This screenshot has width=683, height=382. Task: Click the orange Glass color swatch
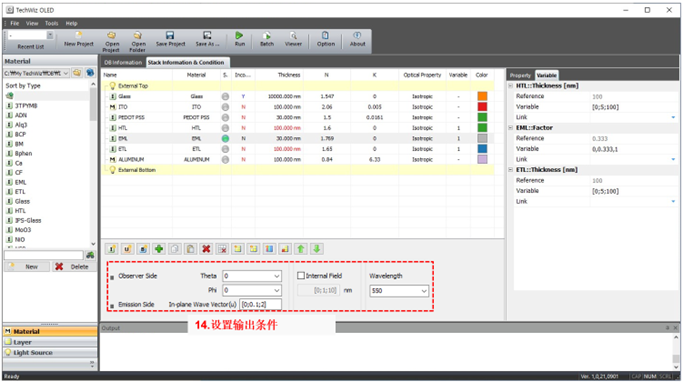482,96
